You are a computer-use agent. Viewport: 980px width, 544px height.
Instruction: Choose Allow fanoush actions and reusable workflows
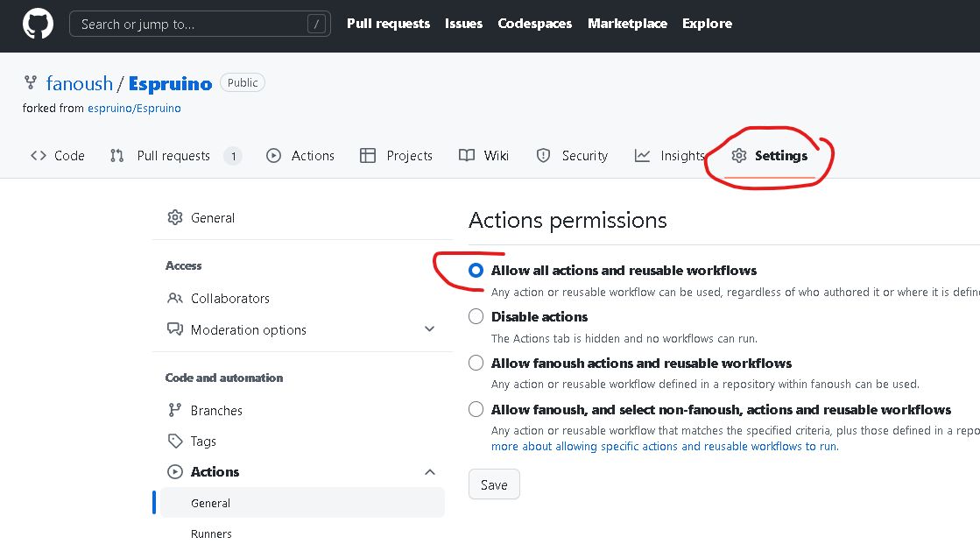click(x=476, y=363)
